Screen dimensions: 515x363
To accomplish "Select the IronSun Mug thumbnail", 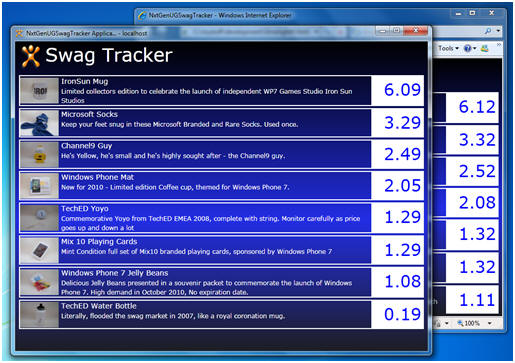I will tap(39, 91).
